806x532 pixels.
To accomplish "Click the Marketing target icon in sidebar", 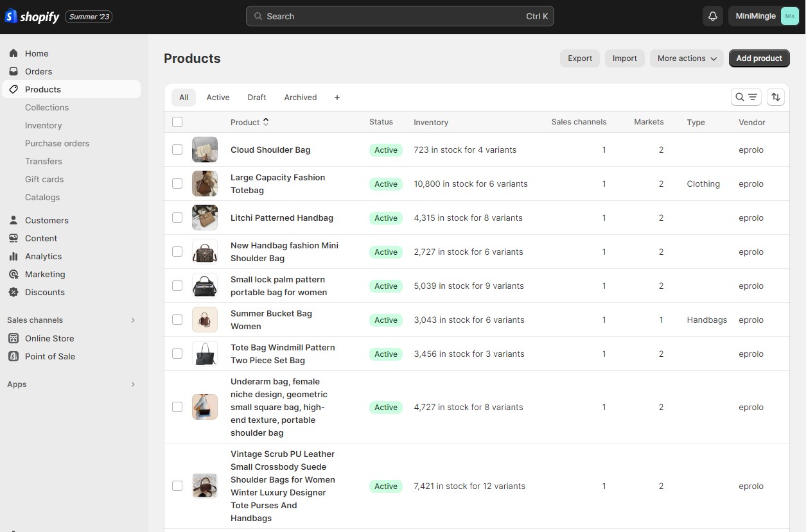I will [x=13, y=274].
